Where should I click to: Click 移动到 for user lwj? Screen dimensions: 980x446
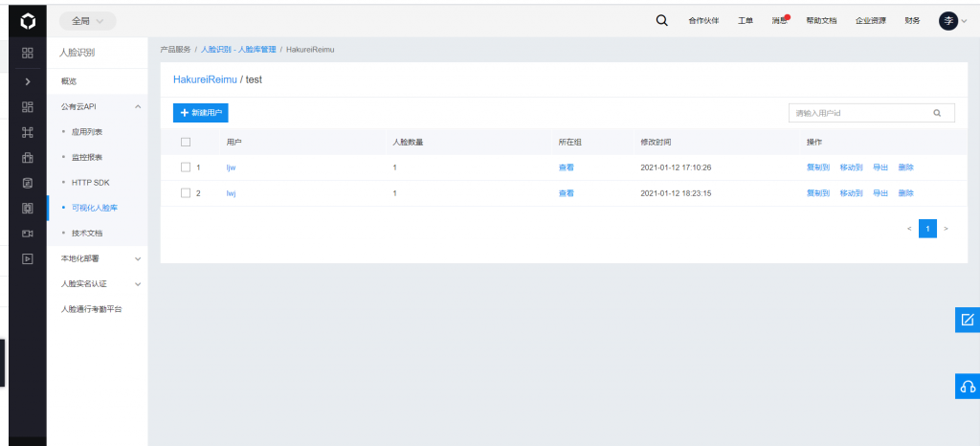pos(851,193)
